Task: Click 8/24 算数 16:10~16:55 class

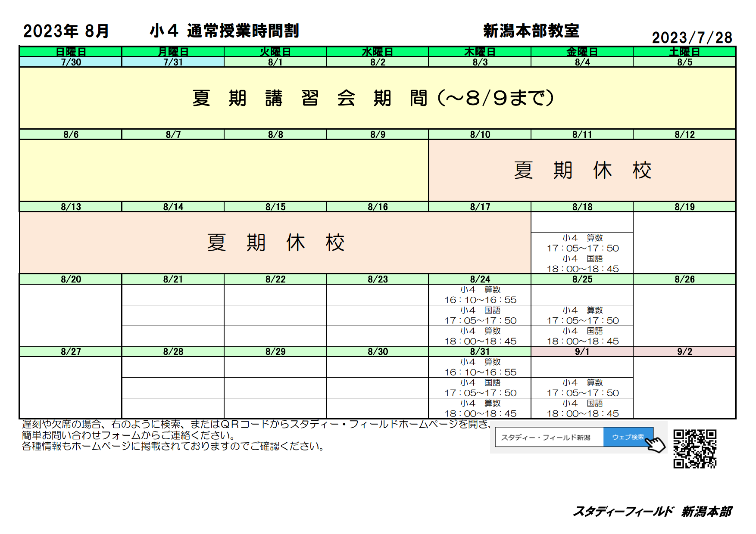Action: pos(480,295)
